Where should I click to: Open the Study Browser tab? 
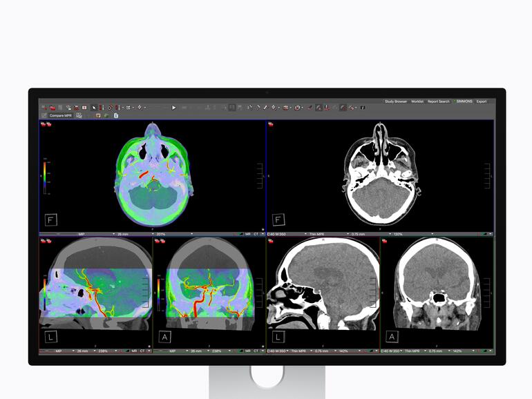(396, 101)
